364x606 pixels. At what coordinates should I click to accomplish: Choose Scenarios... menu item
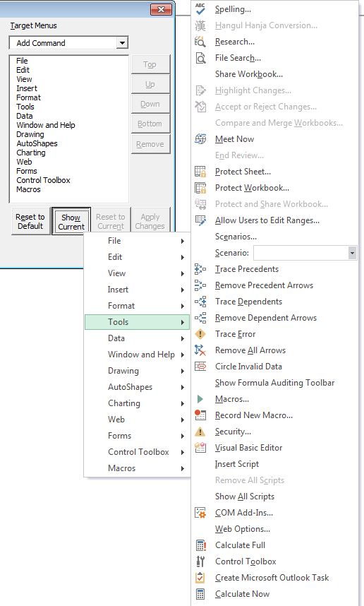coord(275,236)
